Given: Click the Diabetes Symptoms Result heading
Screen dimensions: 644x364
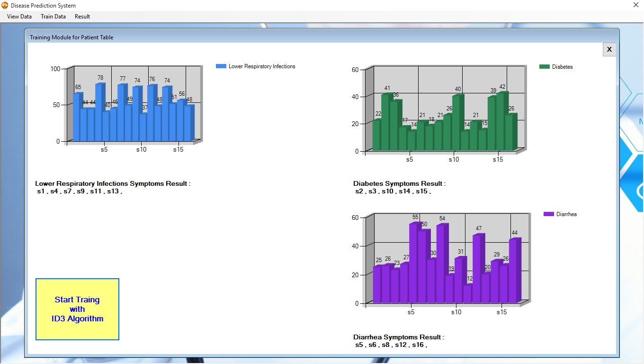Looking at the screenshot, I should 399,183.
